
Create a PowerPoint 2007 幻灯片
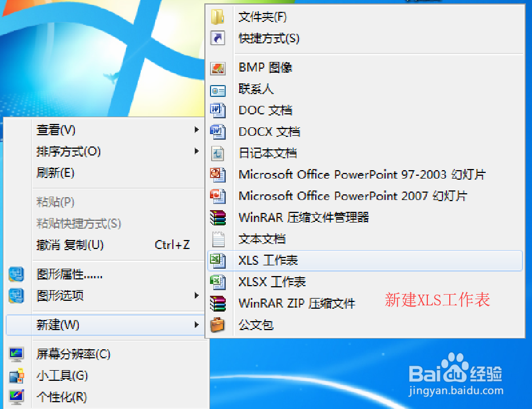pos(365,196)
